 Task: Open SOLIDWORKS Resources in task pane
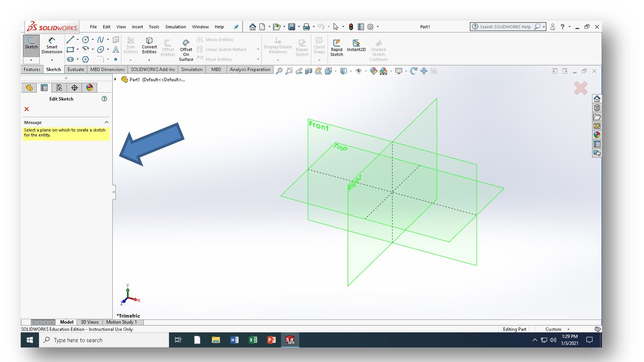(597, 99)
